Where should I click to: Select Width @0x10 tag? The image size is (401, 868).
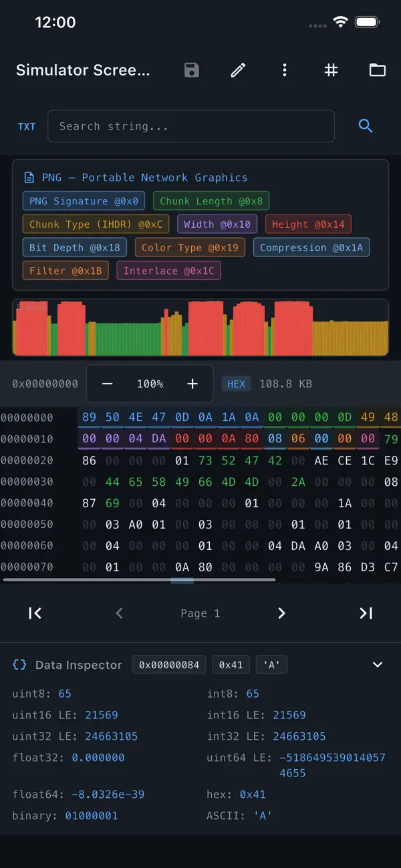pos(217,225)
